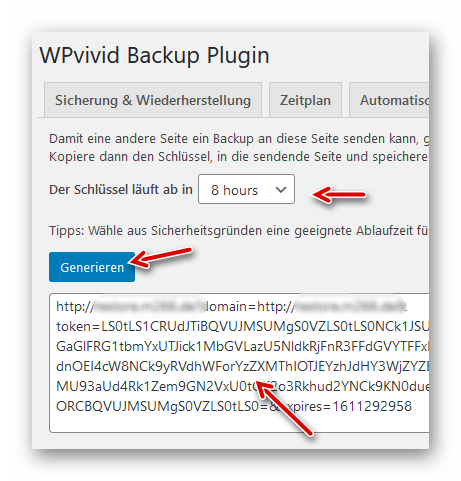Image resolution: width=461 pixels, height=481 pixels.
Task: Click the key line starting with dnOEl4cW8NCk9y
Action: coord(242,366)
